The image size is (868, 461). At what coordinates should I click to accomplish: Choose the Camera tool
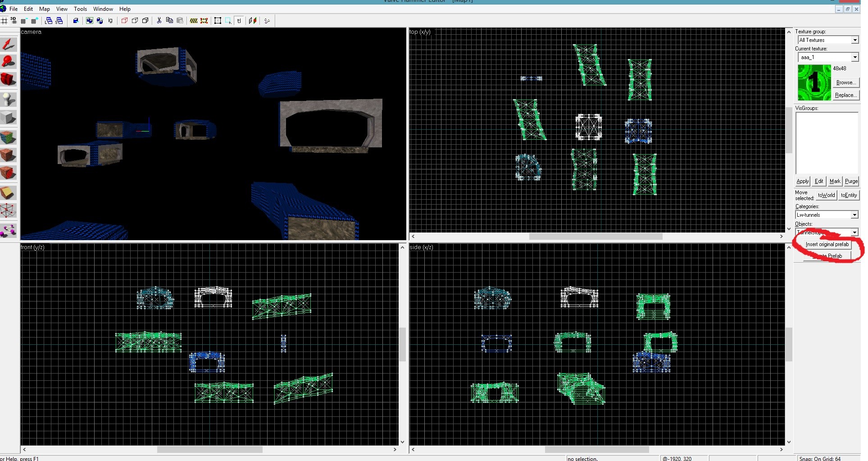click(9, 79)
